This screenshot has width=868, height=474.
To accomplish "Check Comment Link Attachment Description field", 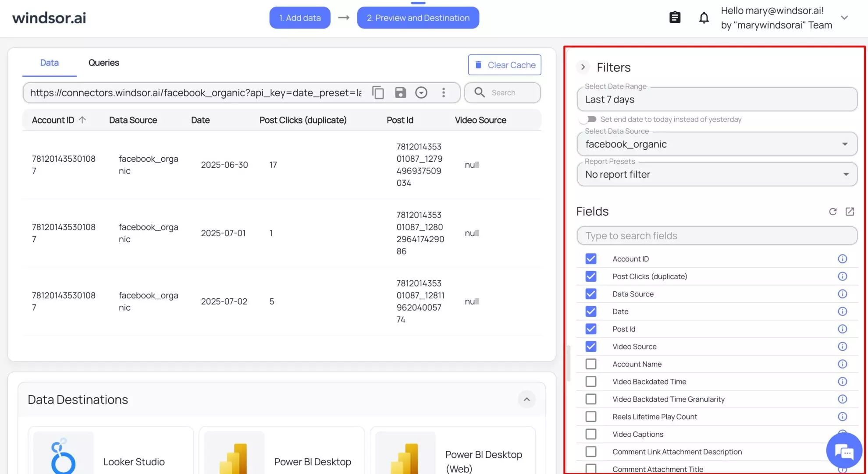I will coord(591,452).
